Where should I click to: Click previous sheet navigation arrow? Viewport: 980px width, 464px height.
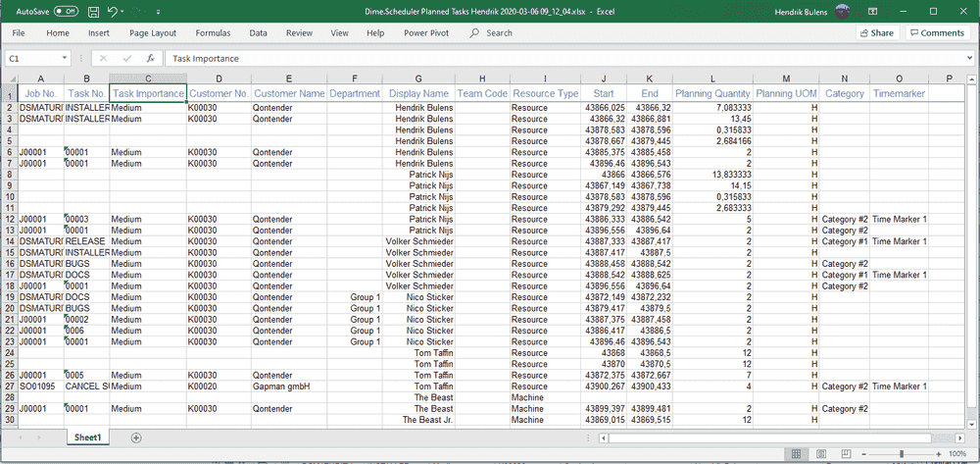tap(20, 438)
